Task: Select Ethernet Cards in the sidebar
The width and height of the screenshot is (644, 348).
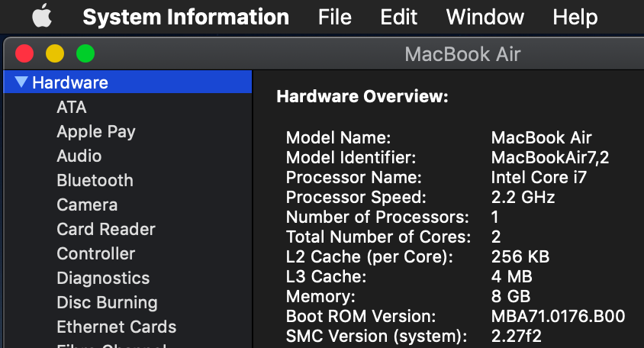Action: click(117, 327)
